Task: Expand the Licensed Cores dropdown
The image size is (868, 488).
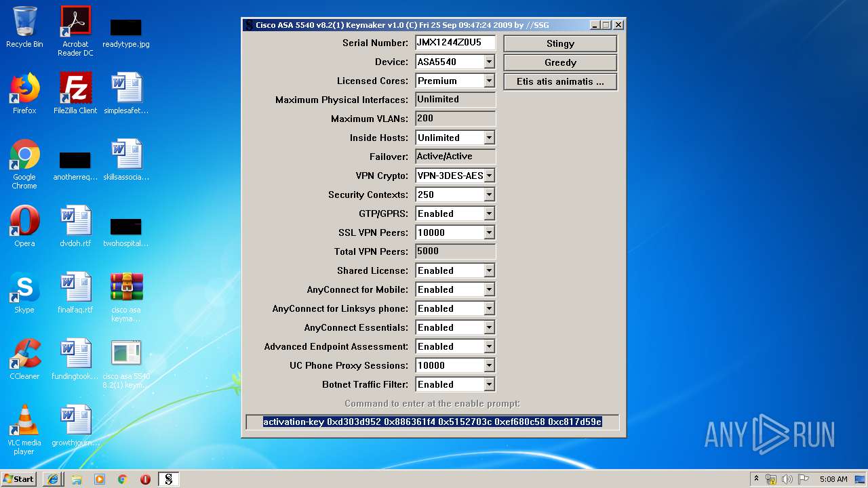Action: [x=489, y=81]
